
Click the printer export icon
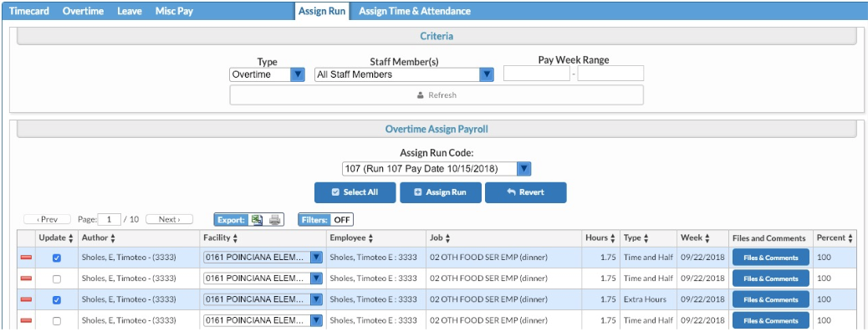point(274,220)
